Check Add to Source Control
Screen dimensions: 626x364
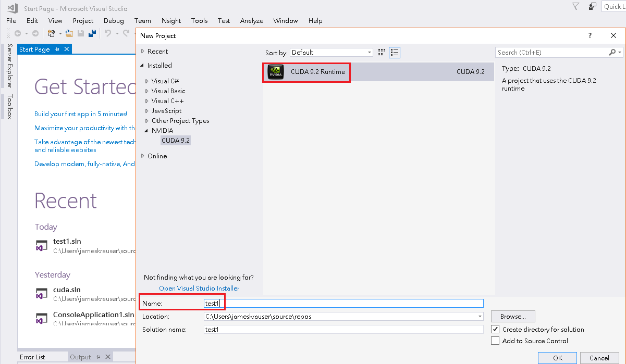(495, 341)
